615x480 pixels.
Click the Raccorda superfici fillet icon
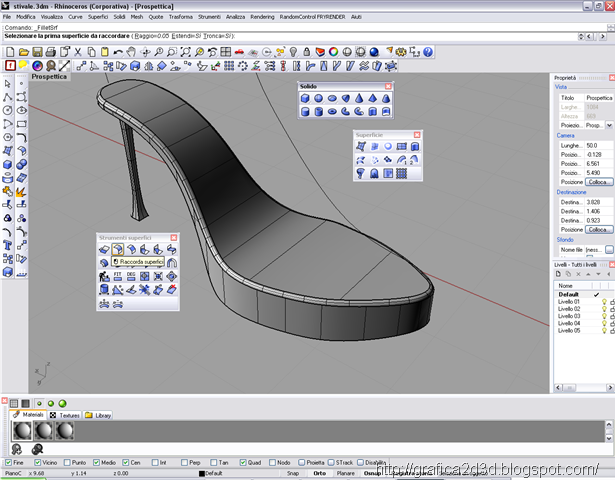pos(118,249)
